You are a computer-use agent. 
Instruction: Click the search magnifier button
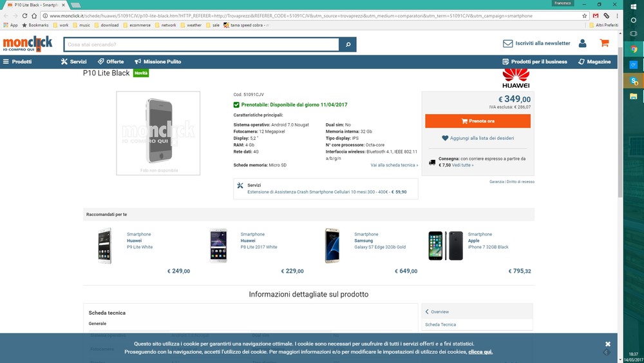tap(348, 44)
